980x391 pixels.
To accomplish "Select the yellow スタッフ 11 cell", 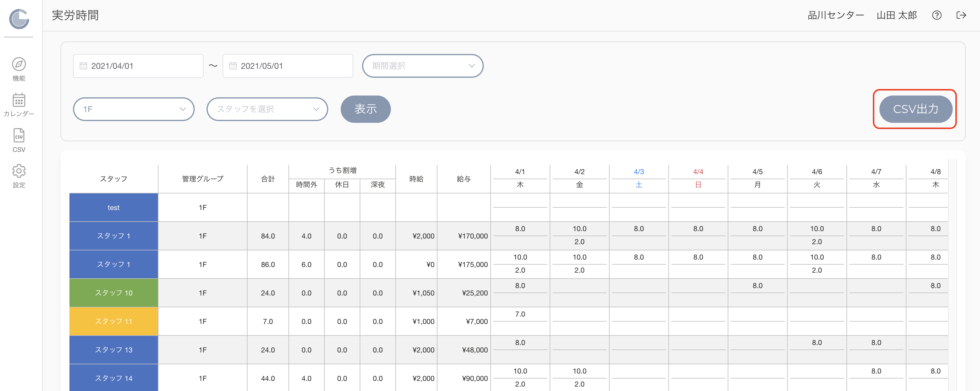I will (x=114, y=321).
